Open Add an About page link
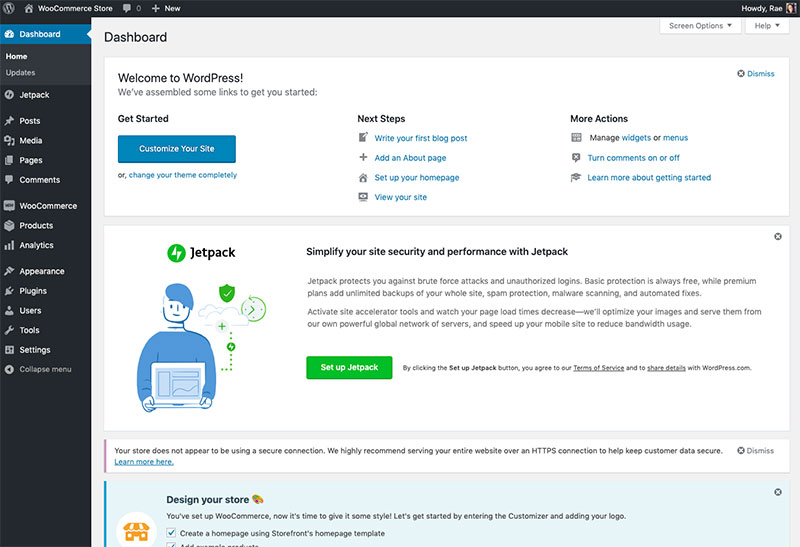The image size is (800, 547). pos(410,158)
